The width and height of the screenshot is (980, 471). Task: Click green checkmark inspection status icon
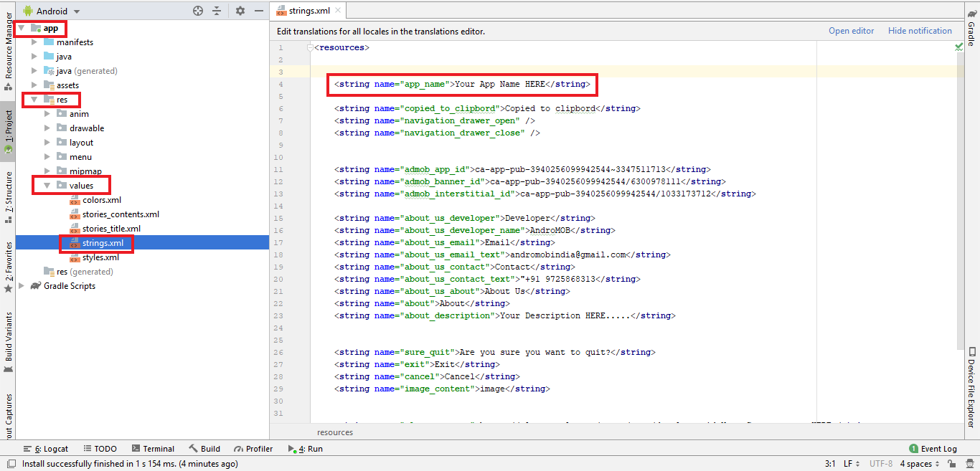[x=959, y=47]
